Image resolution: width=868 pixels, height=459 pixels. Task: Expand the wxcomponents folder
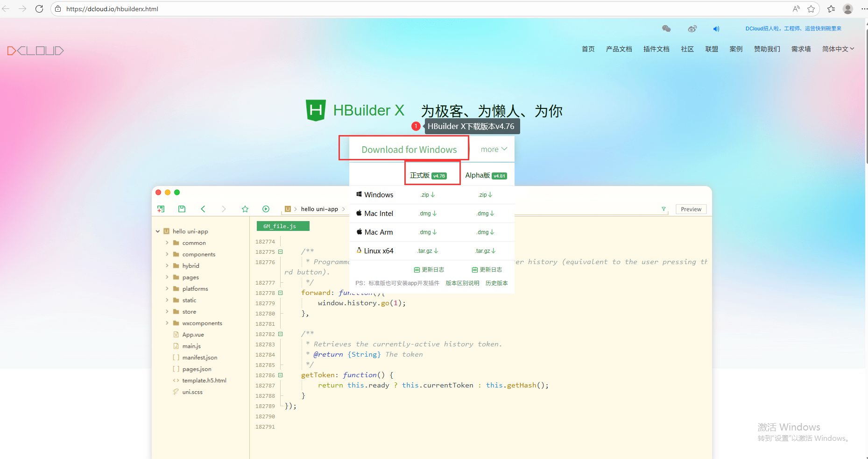tap(167, 323)
